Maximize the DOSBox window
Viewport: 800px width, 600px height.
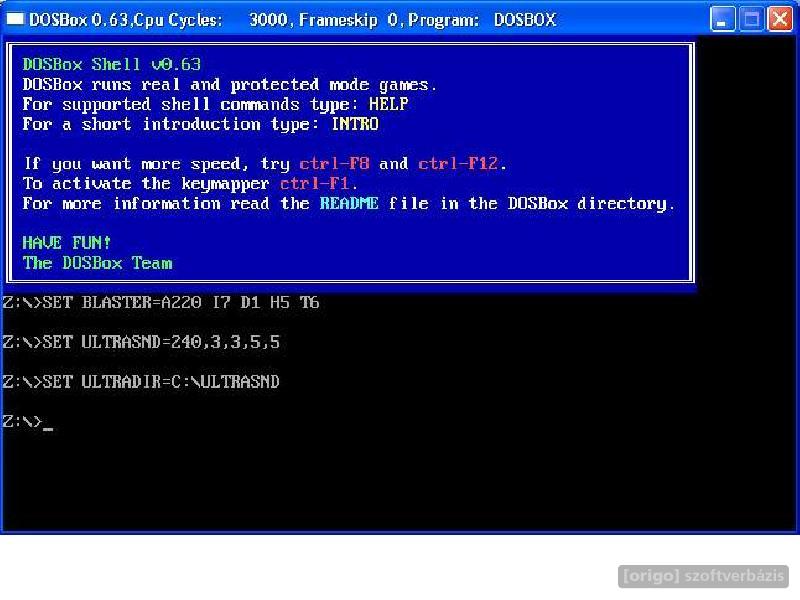click(x=752, y=19)
